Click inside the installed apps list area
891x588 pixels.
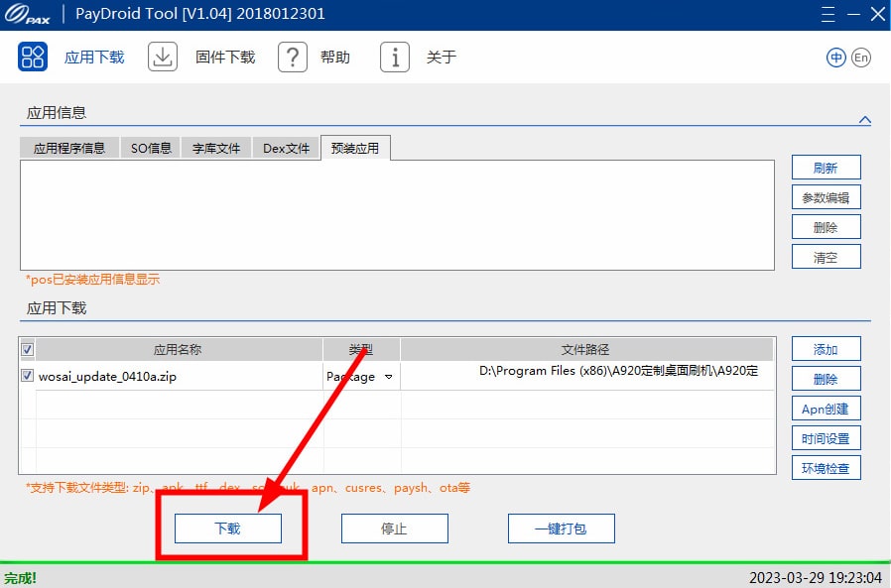pyautogui.click(x=397, y=215)
